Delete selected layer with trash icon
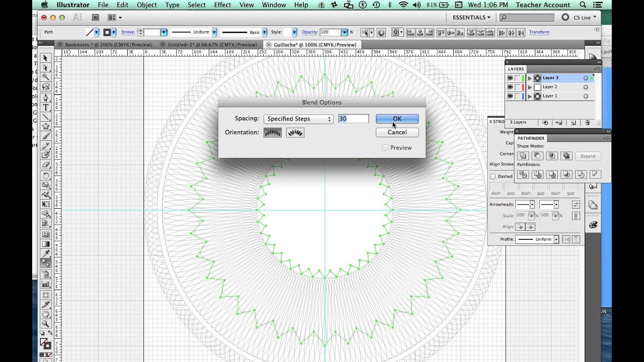Viewport: 644px width, 362px height. coord(587,123)
